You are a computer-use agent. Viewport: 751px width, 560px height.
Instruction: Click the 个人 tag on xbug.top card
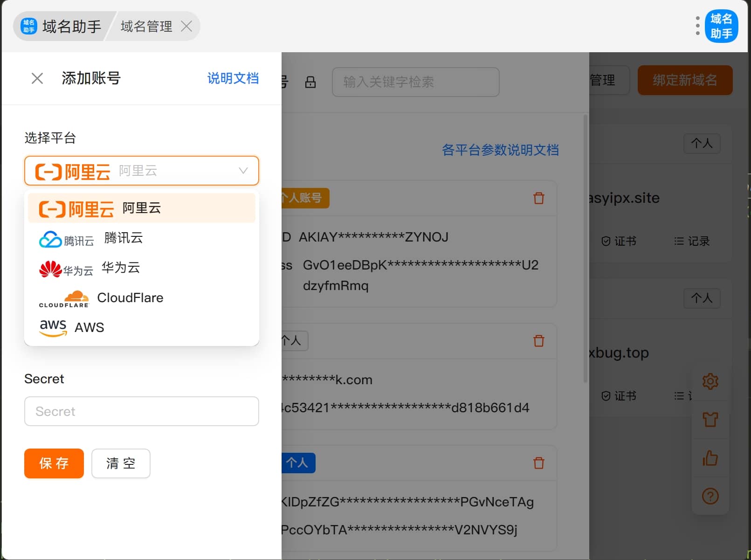[702, 298]
